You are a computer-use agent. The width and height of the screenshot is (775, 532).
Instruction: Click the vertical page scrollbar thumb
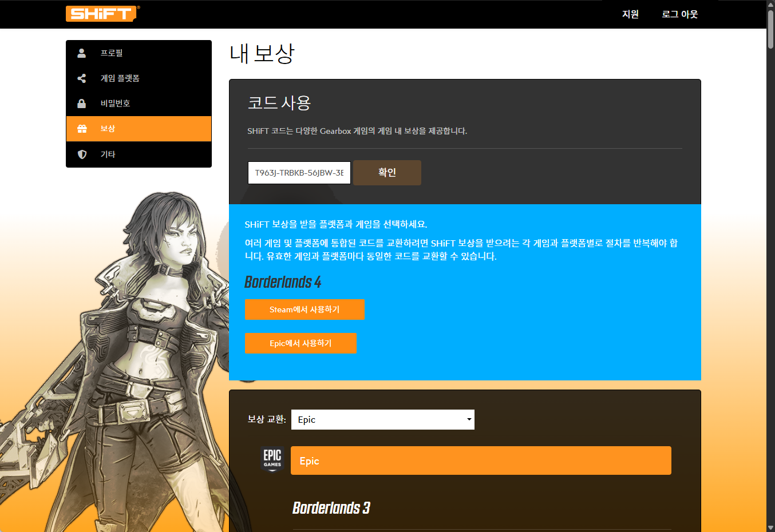(770, 29)
